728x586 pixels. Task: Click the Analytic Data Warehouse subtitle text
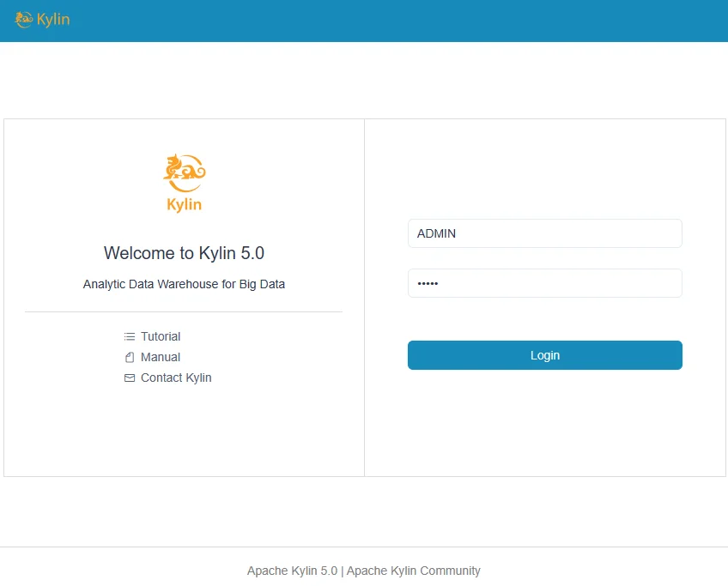click(x=184, y=284)
